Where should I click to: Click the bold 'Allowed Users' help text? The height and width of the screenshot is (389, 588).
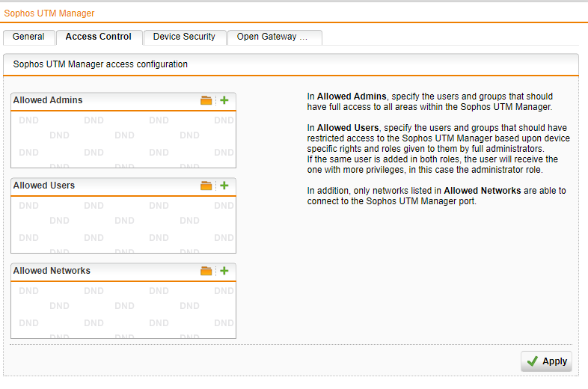pyautogui.click(x=348, y=128)
